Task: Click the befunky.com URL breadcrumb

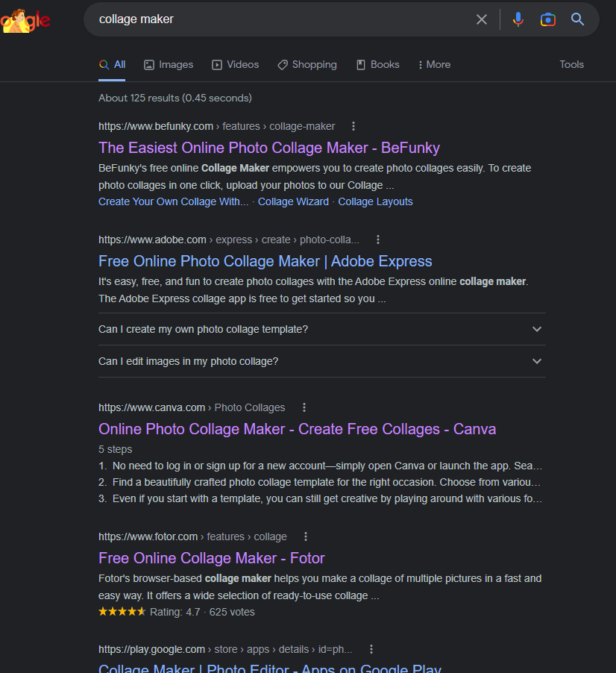Action: [x=216, y=126]
